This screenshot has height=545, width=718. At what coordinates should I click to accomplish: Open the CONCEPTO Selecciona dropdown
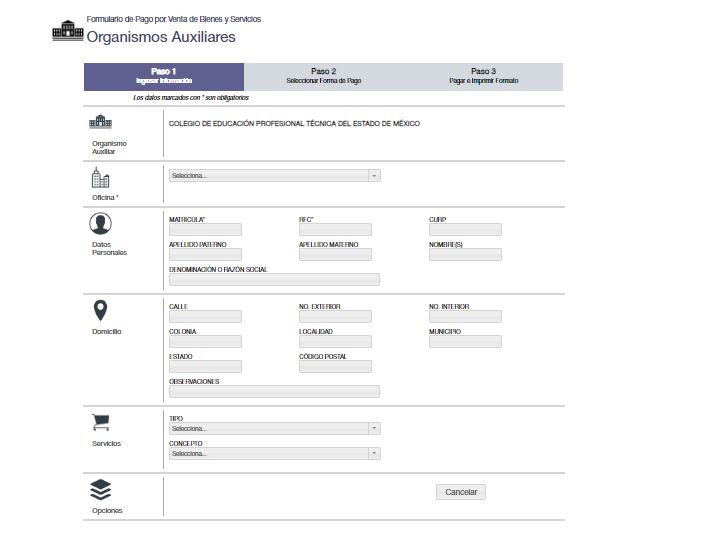pyautogui.click(x=274, y=453)
